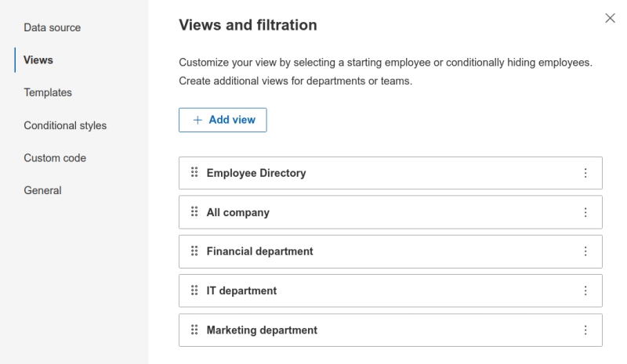Open Financial department three-dot options menu

(585, 251)
